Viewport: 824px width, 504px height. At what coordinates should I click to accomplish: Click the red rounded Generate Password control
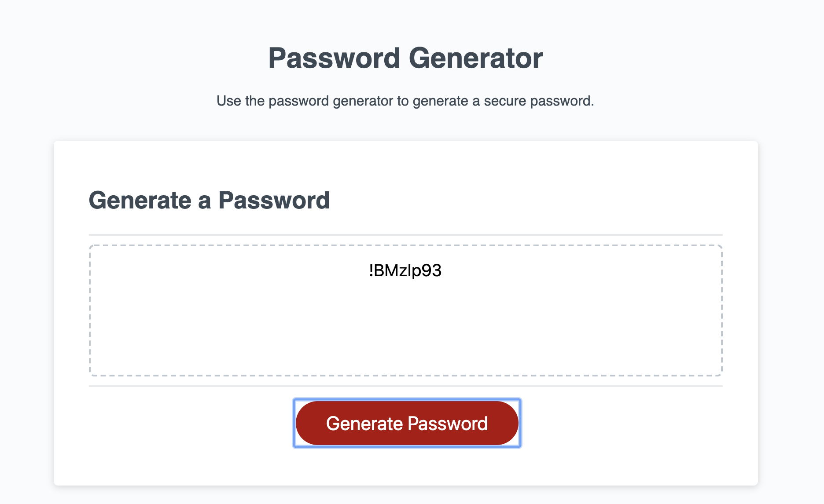click(406, 423)
